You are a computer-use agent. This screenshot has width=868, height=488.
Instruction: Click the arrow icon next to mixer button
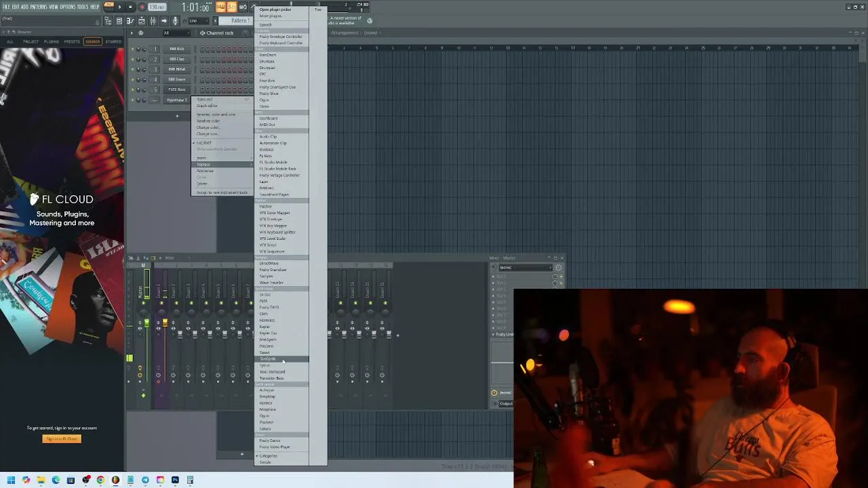163,21
